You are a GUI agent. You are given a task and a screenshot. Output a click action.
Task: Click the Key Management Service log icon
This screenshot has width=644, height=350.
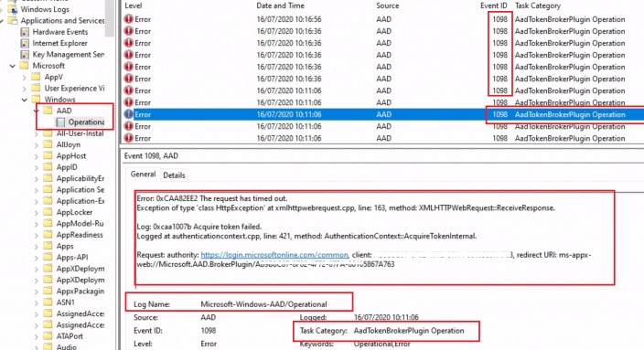click(x=25, y=54)
